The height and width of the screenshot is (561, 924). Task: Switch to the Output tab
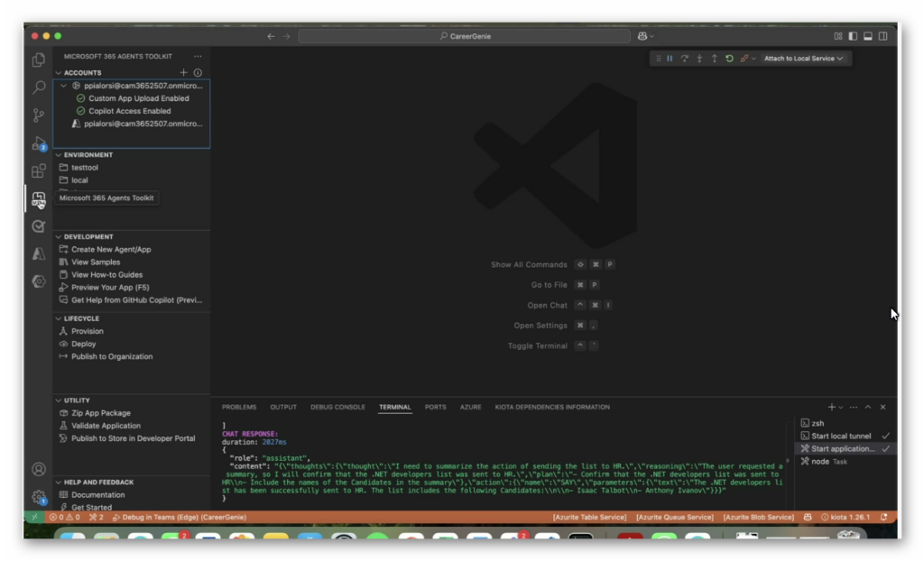283,407
